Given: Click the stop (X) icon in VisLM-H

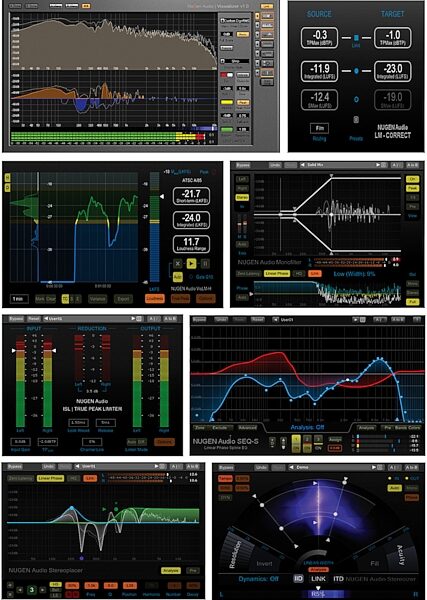Looking at the screenshot, I should point(177,264).
